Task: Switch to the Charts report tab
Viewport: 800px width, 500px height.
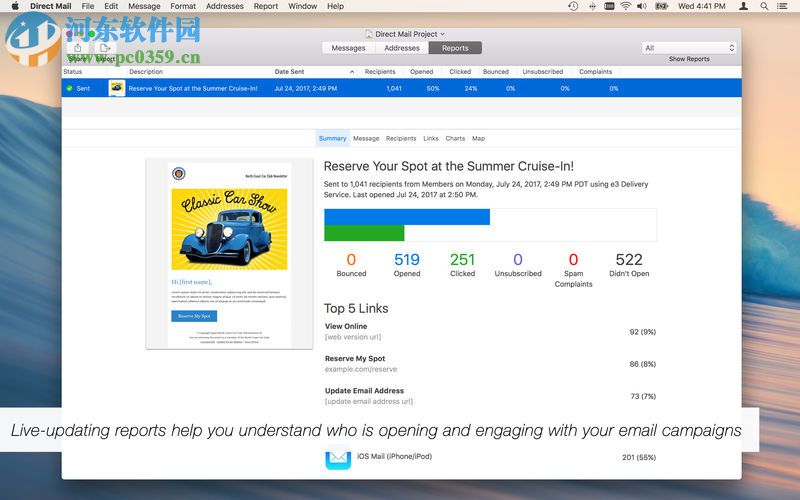Action: (x=455, y=138)
